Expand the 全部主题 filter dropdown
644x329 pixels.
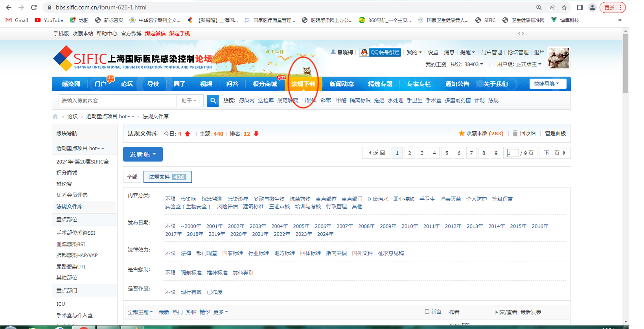140,312
